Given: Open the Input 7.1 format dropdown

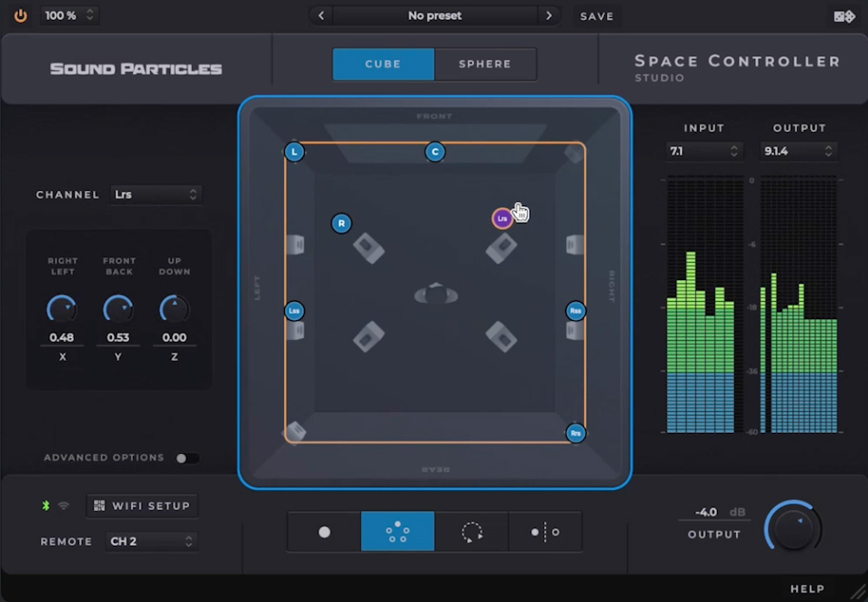Looking at the screenshot, I should [x=703, y=151].
